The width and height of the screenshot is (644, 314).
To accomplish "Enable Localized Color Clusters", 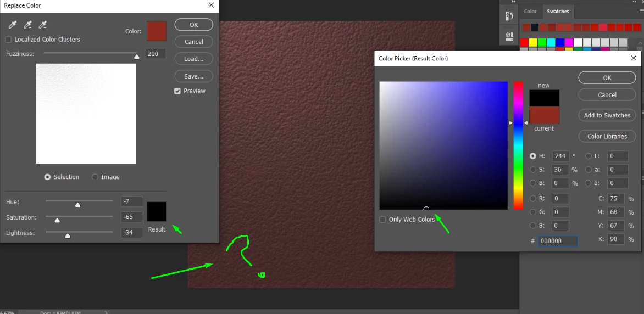I will pos(8,40).
